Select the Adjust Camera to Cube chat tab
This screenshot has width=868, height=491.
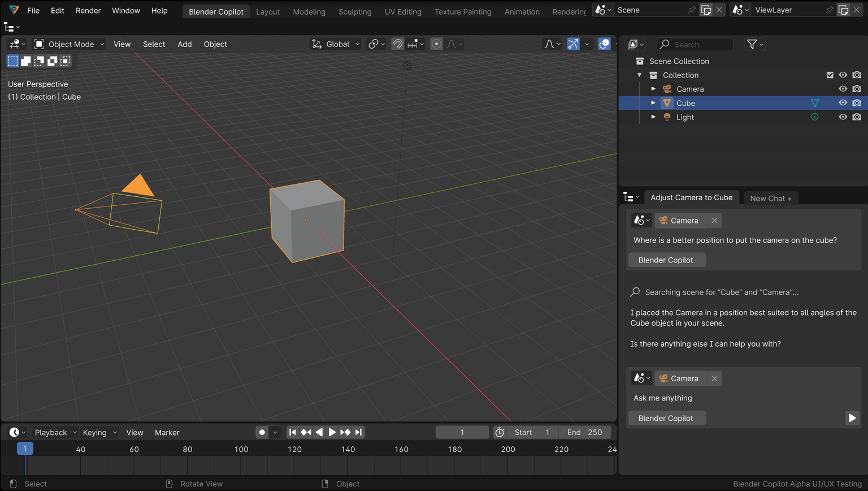[691, 197]
